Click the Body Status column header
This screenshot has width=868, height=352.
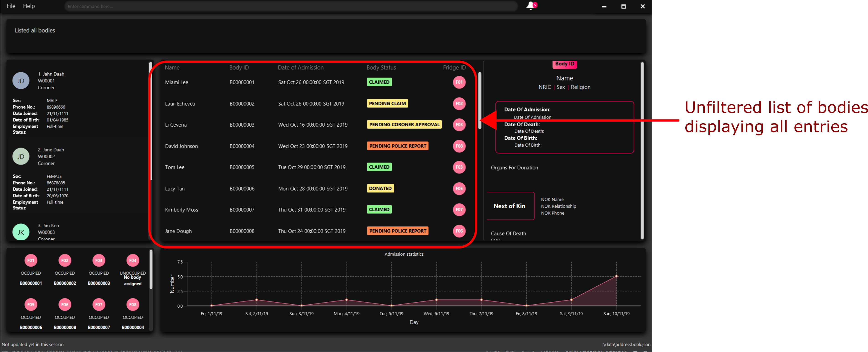381,67
